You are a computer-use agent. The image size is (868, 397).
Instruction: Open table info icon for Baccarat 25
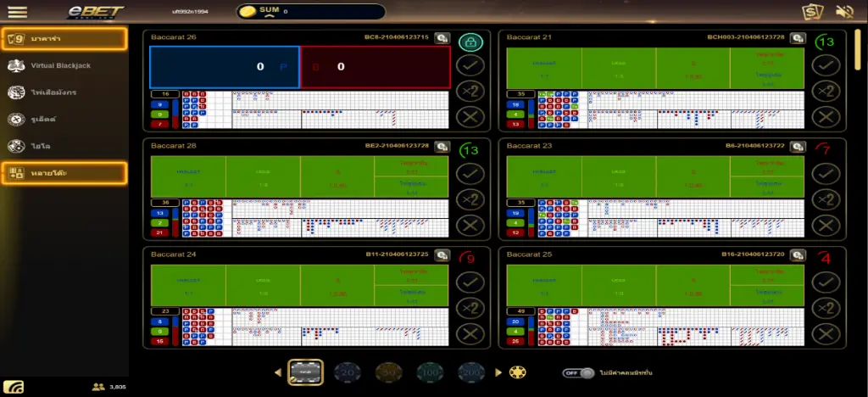[x=798, y=254]
